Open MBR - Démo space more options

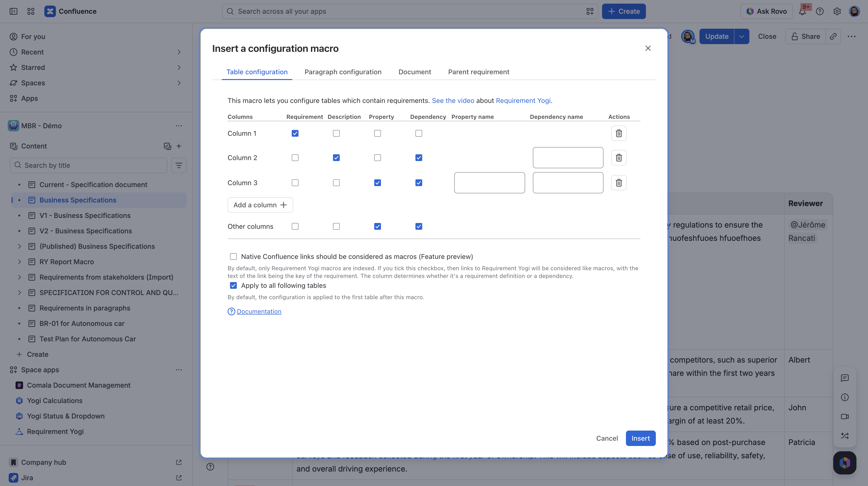179,126
